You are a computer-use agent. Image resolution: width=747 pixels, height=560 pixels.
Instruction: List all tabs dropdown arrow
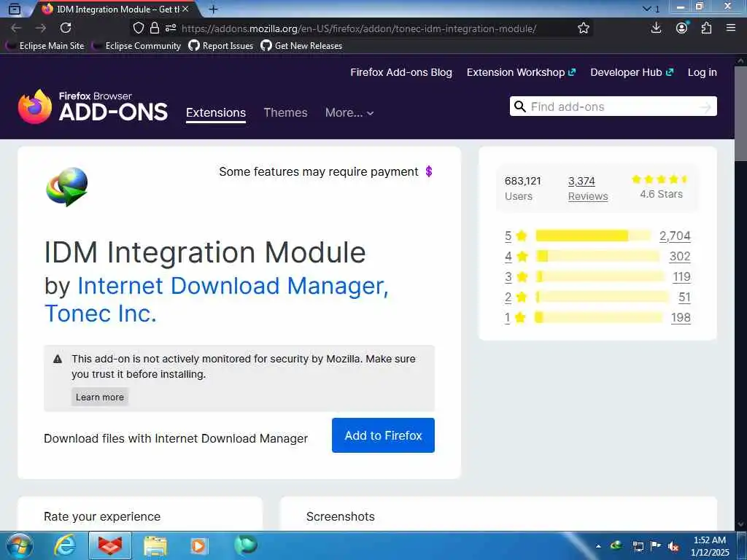(x=646, y=9)
